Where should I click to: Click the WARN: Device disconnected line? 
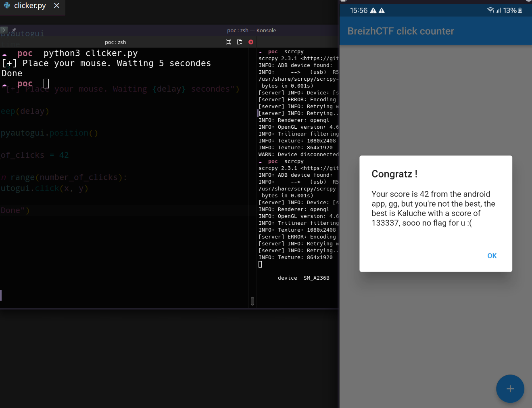pos(298,155)
